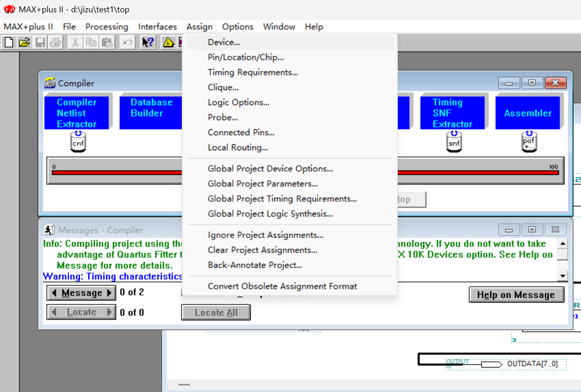Open the Help menu

(314, 27)
